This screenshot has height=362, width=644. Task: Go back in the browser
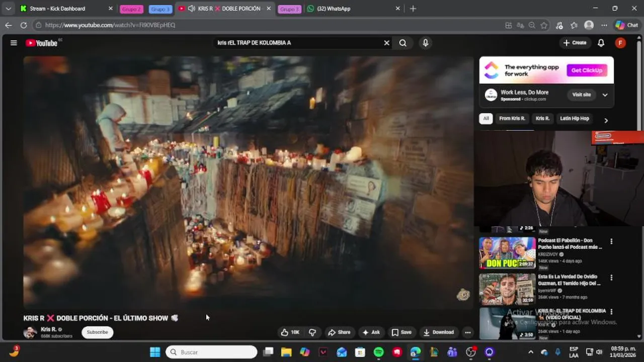tap(9, 25)
